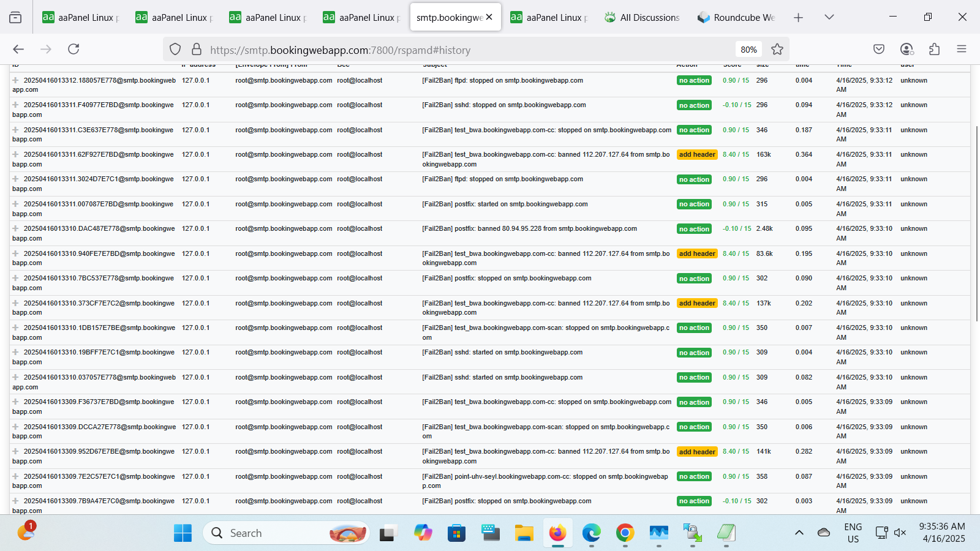Open the clock showing 9:35:36 AM

click(942, 533)
